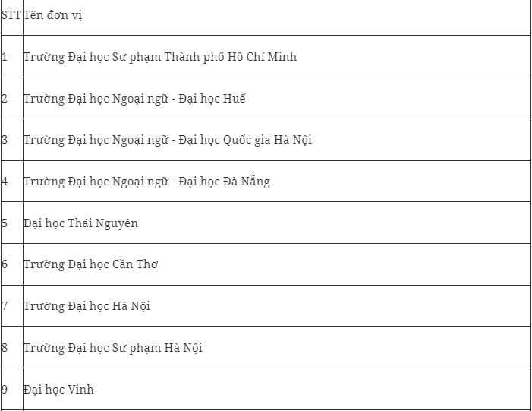Click Trường Đại học Hà Nội entry
Screen dimensions: 532x411
click(x=87, y=306)
